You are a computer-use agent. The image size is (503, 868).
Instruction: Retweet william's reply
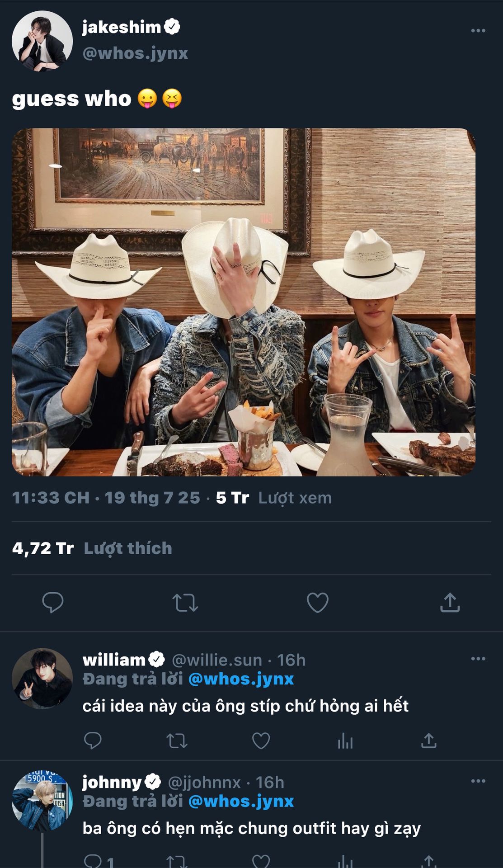point(177,741)
